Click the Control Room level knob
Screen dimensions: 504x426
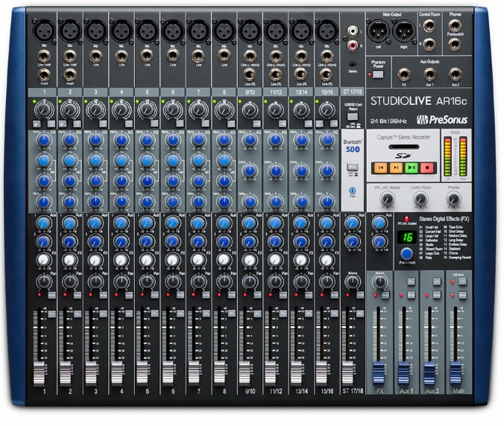420,199
